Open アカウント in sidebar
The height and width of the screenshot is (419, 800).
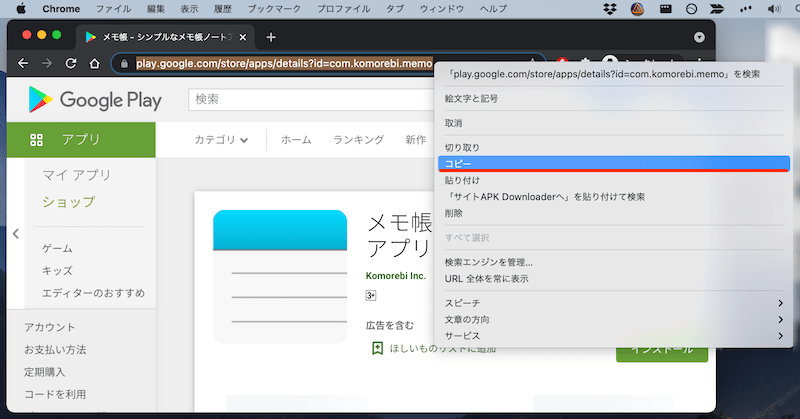pos(49,327)
